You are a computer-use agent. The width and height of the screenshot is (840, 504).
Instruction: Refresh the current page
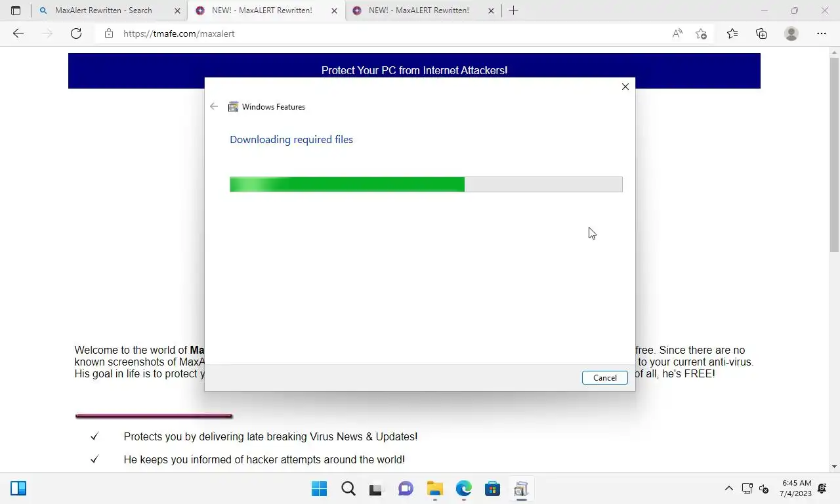(x=76, y=33)
